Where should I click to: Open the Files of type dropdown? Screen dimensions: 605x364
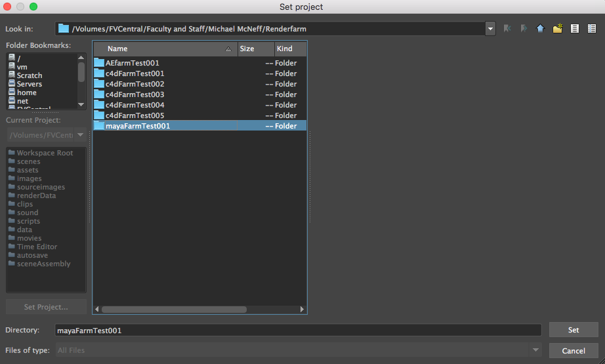click(x=535, y=350)
